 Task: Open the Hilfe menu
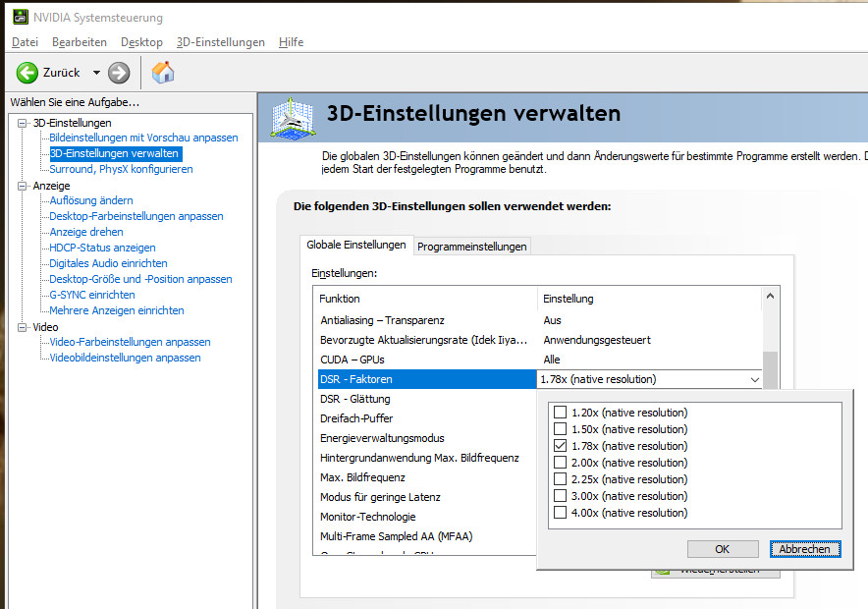pyautogui.click(x=291, y=42)
